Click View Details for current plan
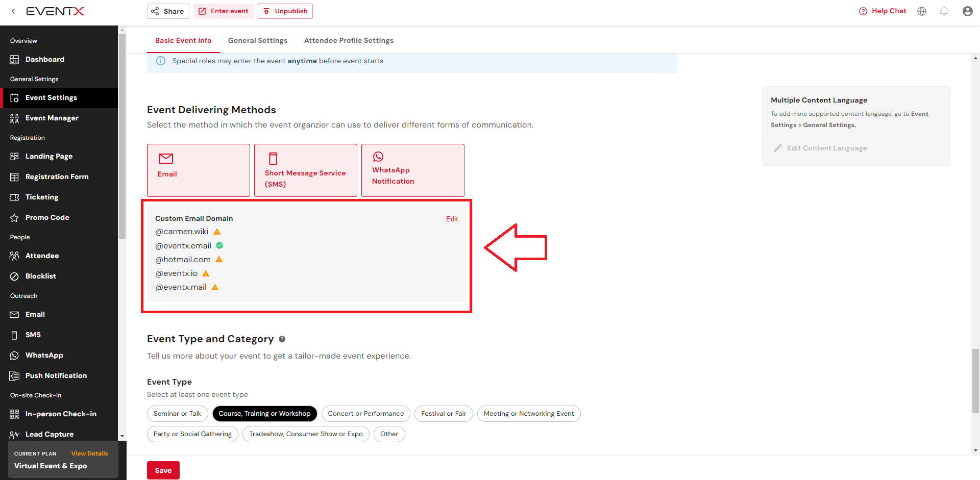This screenshot has width=980, height=480. pyautogui.click(x=90, y=453)
